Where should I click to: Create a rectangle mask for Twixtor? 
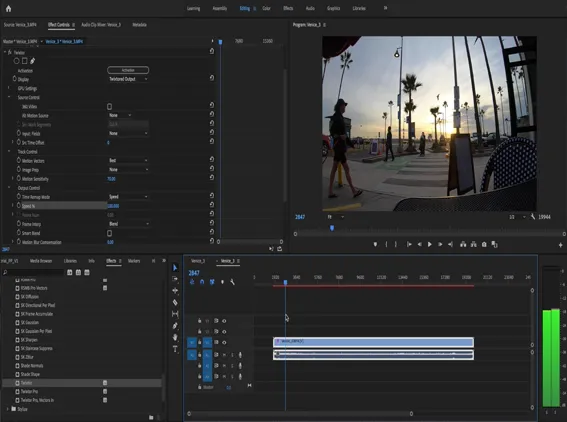(25, 61)
